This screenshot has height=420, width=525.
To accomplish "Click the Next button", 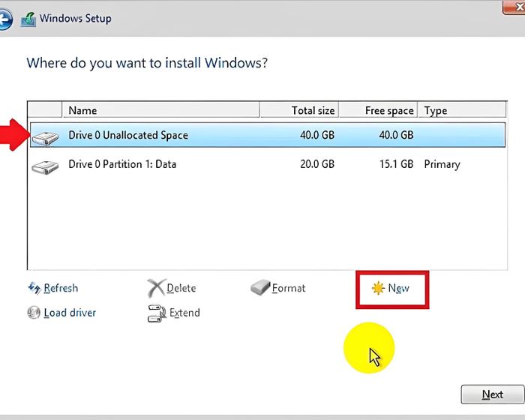I will [493, 394].
